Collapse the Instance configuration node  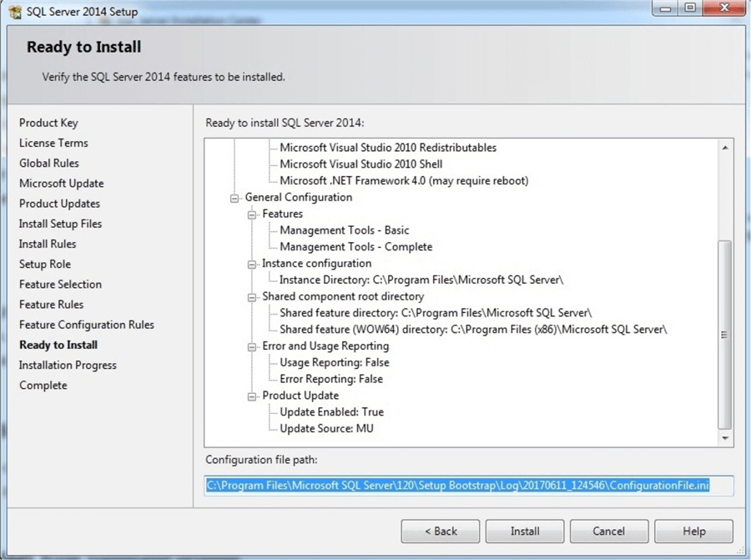(x=252, y=264)
